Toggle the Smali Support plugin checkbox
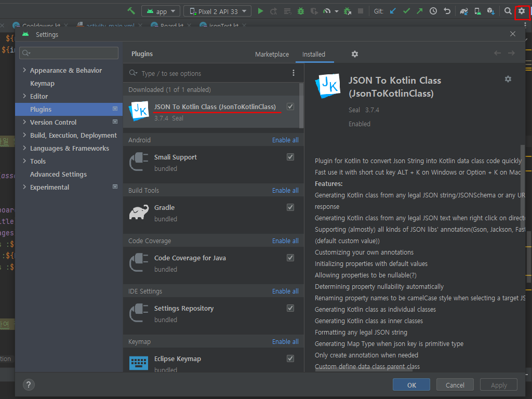 click(x=290, y=157)
